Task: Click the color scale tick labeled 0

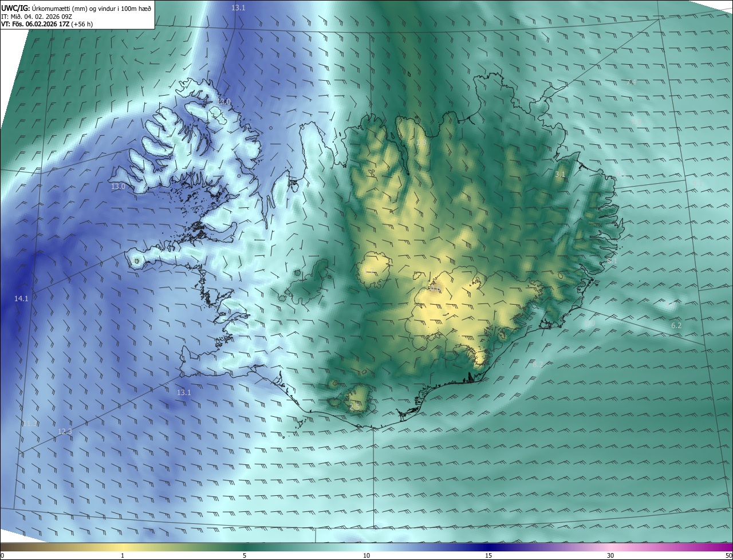Action: coord(2,555)
